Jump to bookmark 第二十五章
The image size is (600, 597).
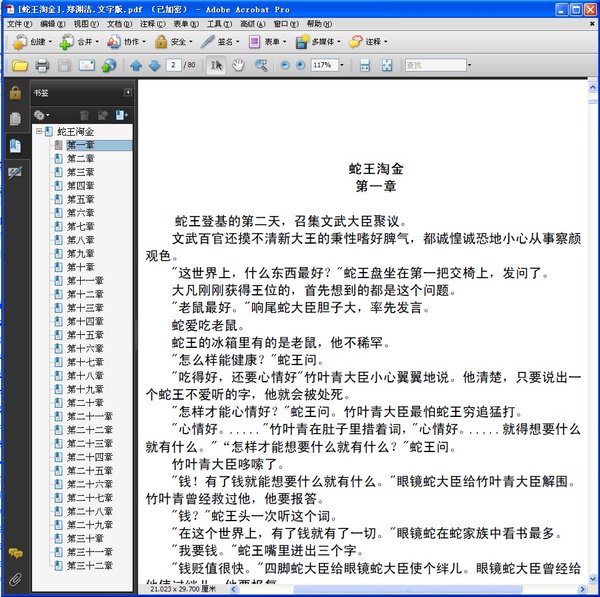90,470
